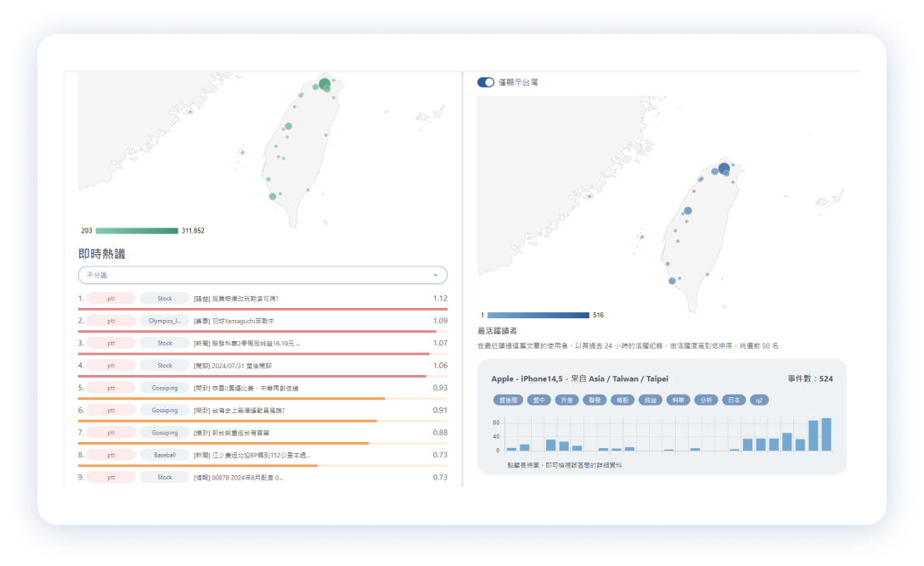The height and width of the screenshot is (566, 924).
Task: Click the 0.91 score value
Action: [440, 411]
